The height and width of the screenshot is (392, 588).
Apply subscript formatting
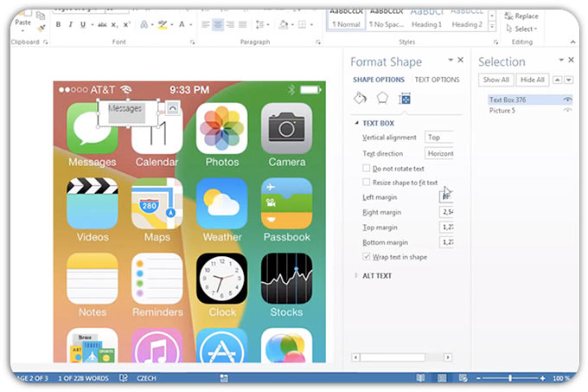pyautogui.click(x=114, y=25)
